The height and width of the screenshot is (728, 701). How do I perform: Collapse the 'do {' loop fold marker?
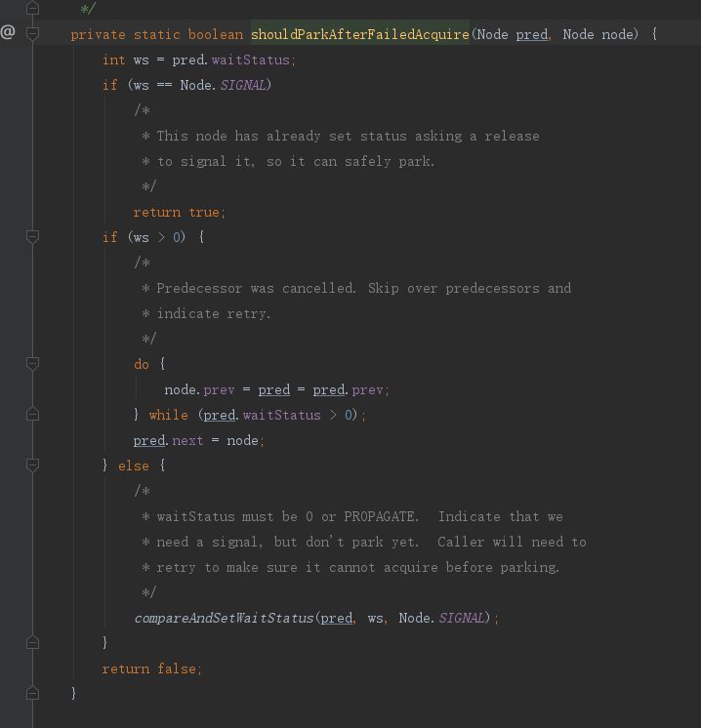pyautogui.click(x=32, y=364)
